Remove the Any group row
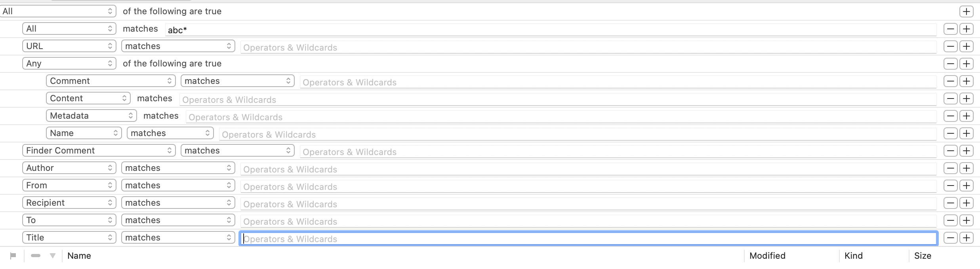This screenshot has width=980, height=269. 950,64
